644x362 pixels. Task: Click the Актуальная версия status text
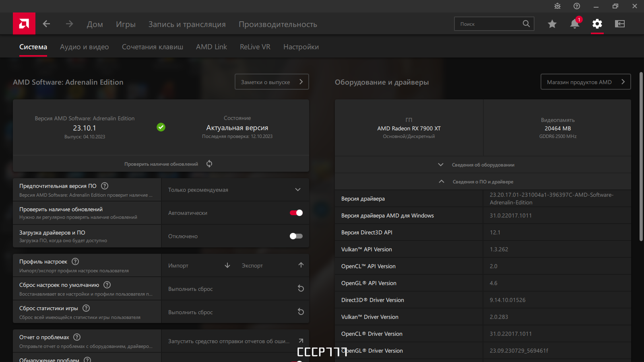pyautogui.click(x=237, y=128)
